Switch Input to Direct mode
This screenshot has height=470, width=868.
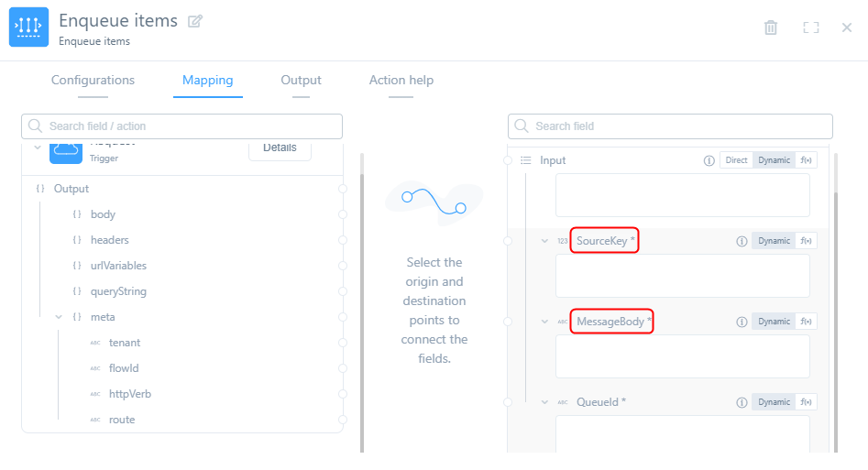pyautogui.click(x=736, y=160)
